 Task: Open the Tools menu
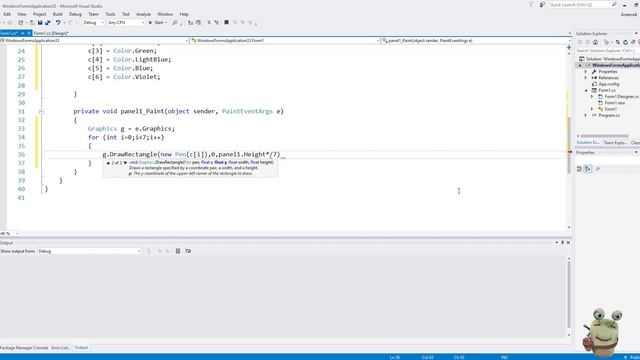[110, 14]
